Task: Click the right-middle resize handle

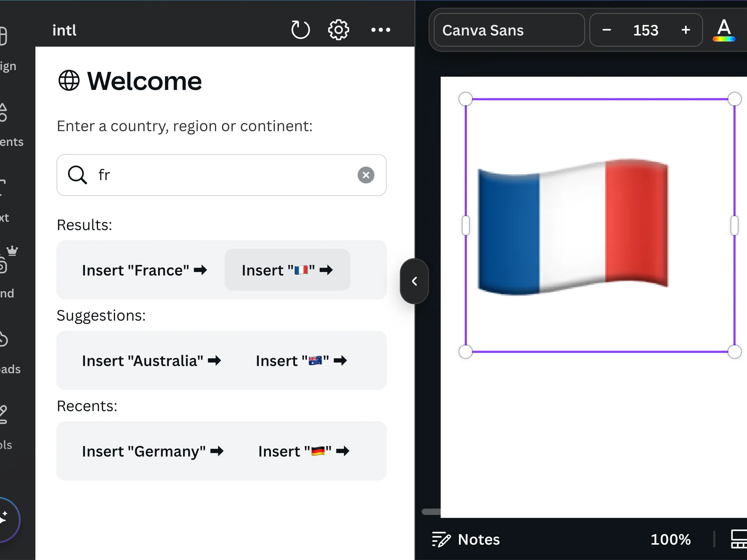Action: click(735, 226)
